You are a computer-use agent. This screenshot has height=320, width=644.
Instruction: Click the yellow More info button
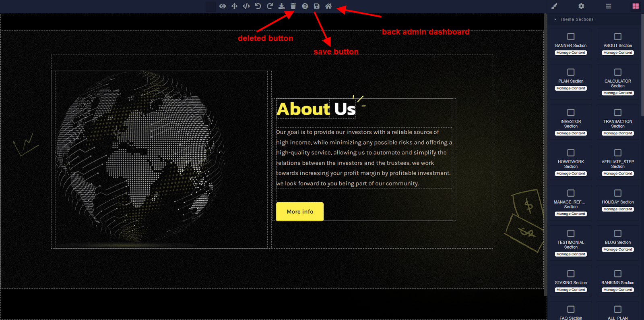tap(299, 212)
